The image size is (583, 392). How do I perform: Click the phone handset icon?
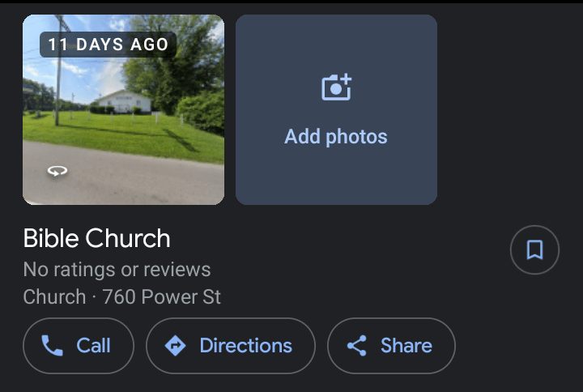click(52, 346)
